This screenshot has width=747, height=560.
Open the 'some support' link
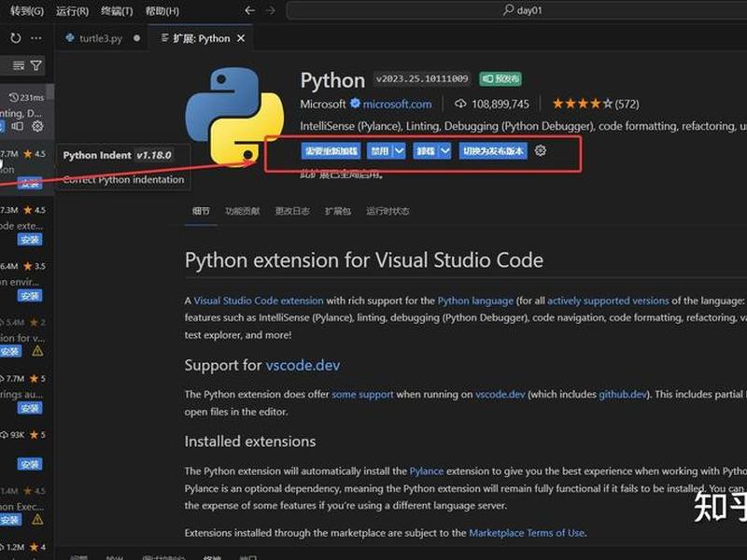(x=362, y=394)
